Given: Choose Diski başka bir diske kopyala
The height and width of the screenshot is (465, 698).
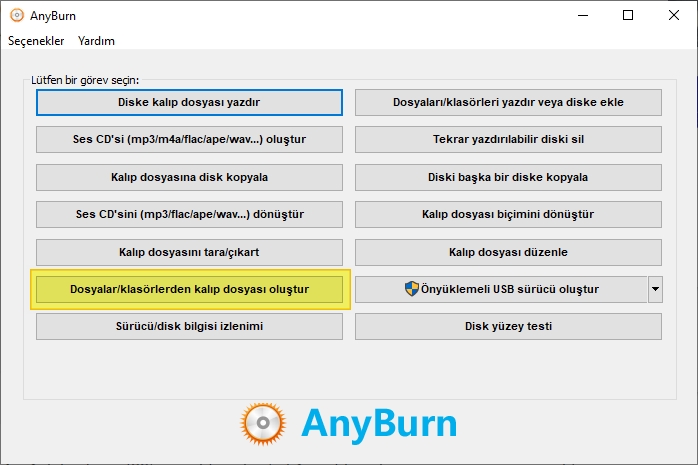Looking at the screenshot, I should pyautogui.click(x=508, y=177).
